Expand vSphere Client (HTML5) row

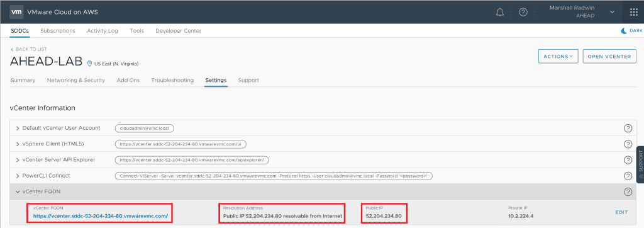[18, 144]
